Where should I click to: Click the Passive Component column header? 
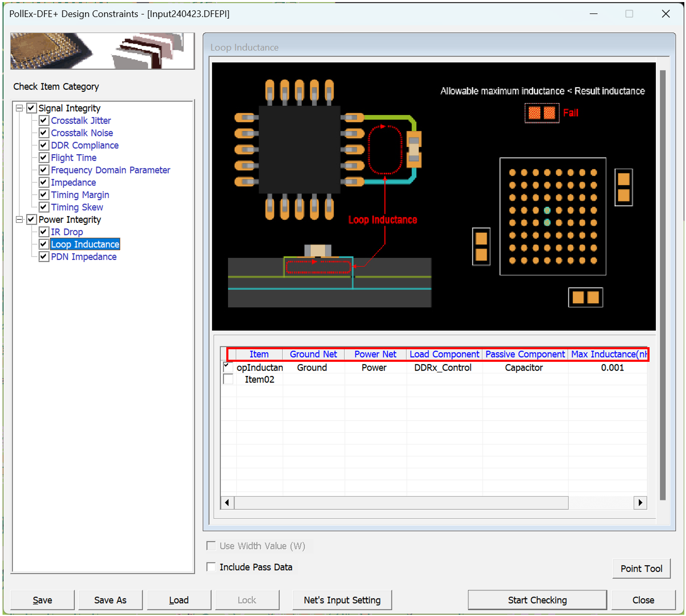click(x=525, y=354)
